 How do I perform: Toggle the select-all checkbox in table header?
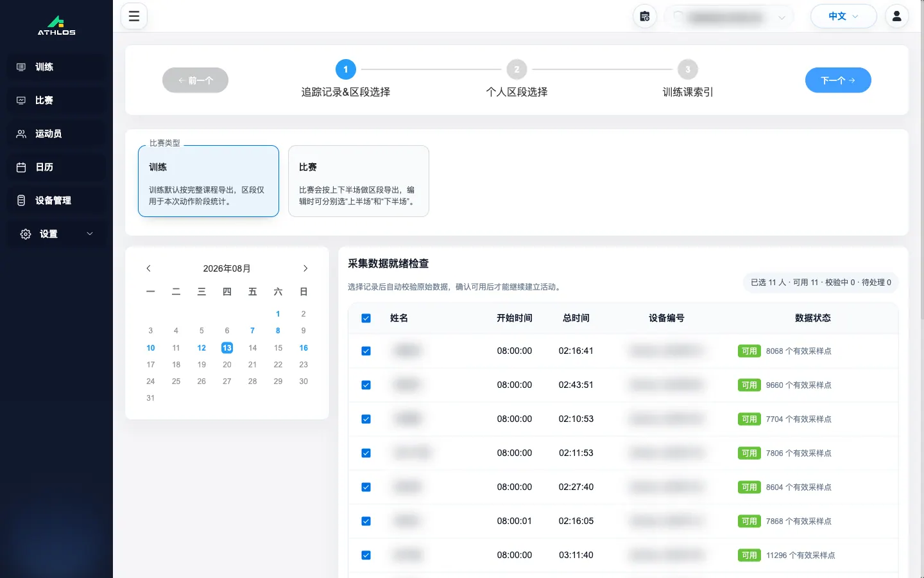click(366, 318)
